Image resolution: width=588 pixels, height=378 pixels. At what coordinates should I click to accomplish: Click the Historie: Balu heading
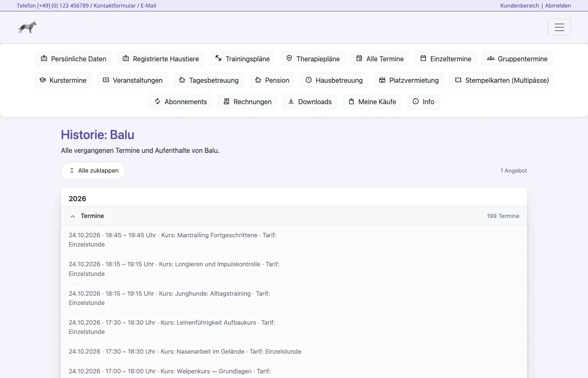97,134
